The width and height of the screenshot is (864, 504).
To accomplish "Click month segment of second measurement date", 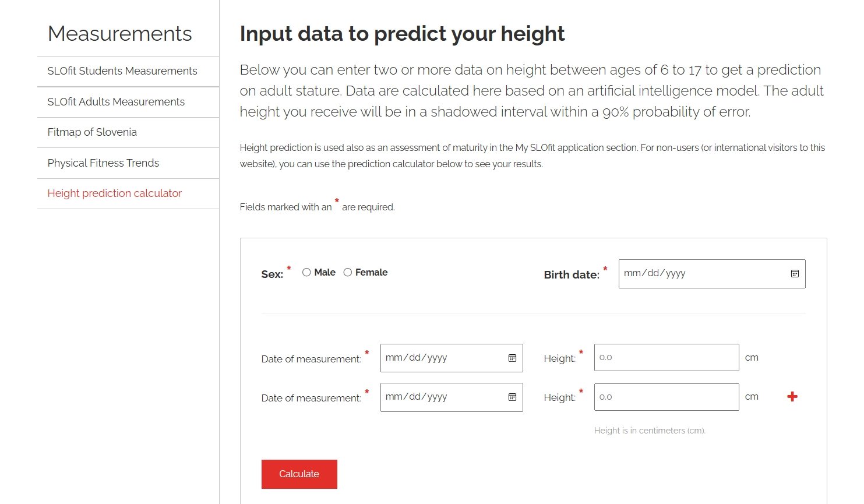I will tap(394, 397).
